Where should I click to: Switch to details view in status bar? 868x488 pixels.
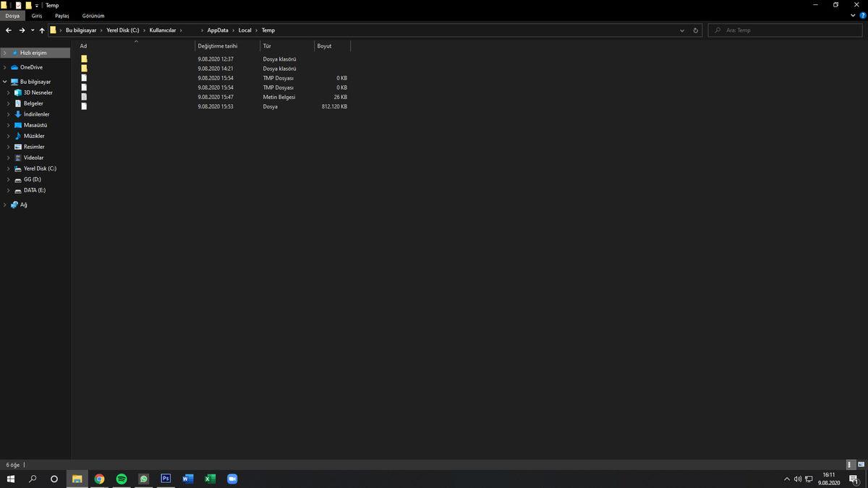[x=851, y=464]
